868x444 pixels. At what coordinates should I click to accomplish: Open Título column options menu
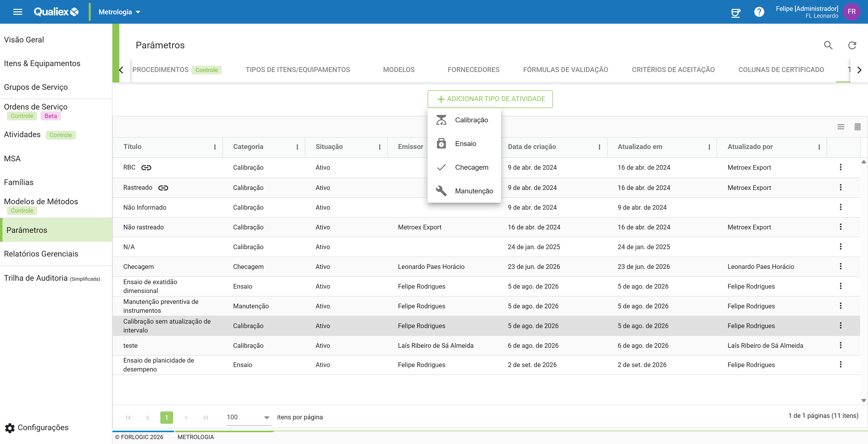tap(215, 147)
